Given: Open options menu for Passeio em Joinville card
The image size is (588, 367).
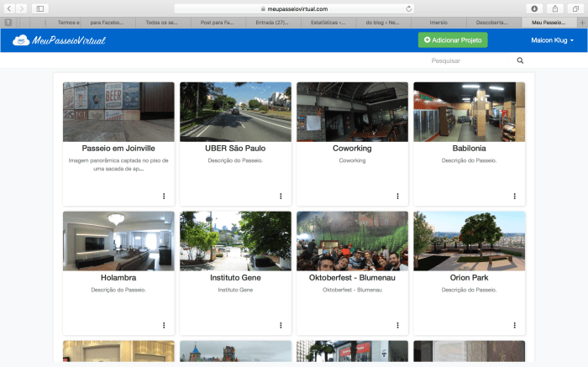Looking at the screenshot, I should (164, 196).
